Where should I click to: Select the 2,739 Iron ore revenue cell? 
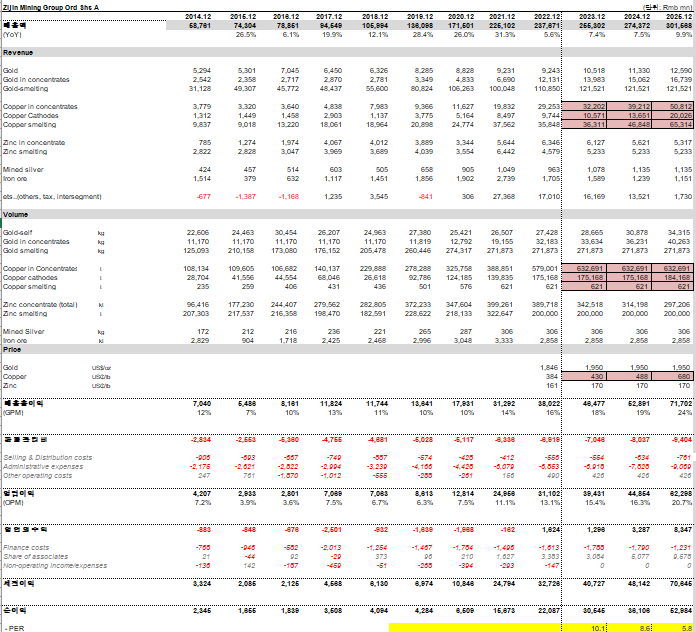[x=506, y=178]
